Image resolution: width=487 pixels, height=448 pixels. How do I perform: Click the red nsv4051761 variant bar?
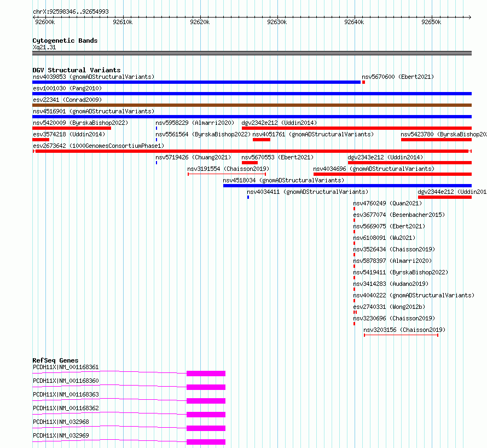[x=262, y=140]
